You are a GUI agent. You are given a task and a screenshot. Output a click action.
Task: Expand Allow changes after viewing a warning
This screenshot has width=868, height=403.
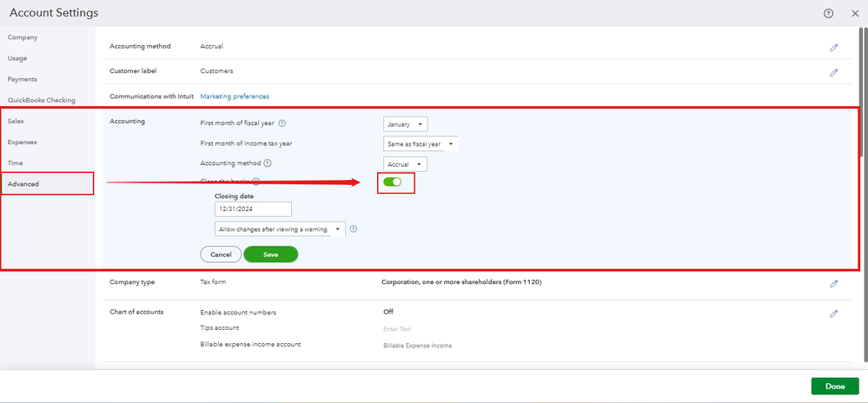(x=280, y=229)
